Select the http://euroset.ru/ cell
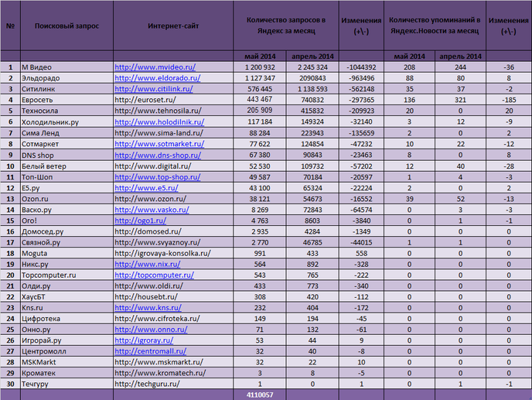The height and width of the screenshot is (400, 532). point(173,100)
